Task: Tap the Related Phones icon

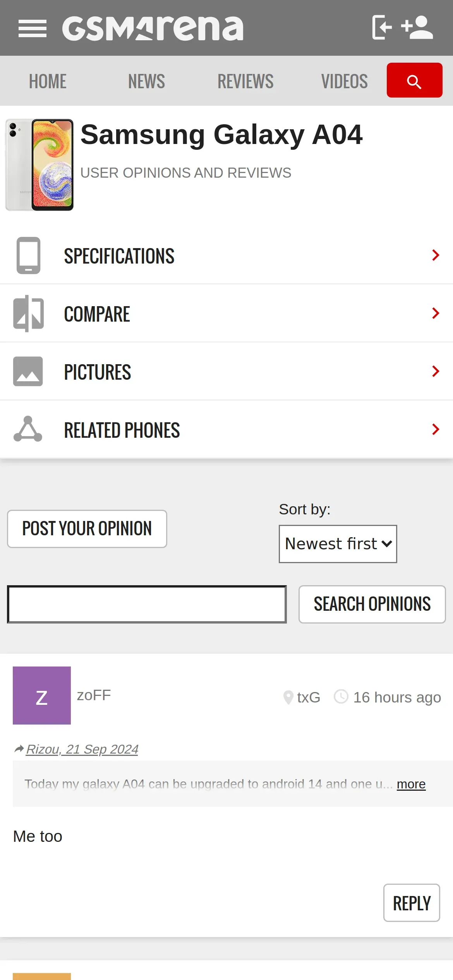Action: pyautogui.click(x=28, y=429)
